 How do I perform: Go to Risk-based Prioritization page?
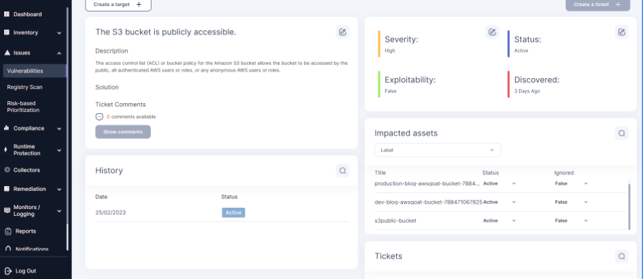[23, 107]
